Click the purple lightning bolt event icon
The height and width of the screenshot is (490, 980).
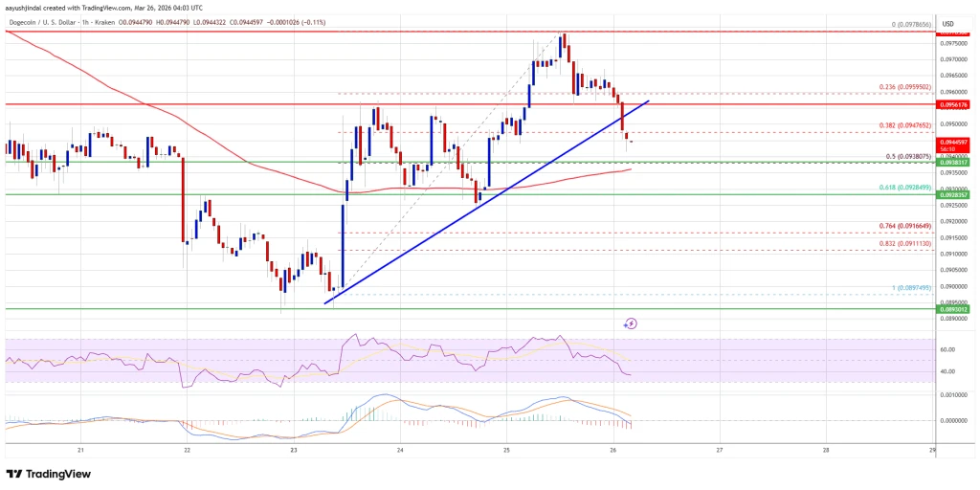click(631, 323)
